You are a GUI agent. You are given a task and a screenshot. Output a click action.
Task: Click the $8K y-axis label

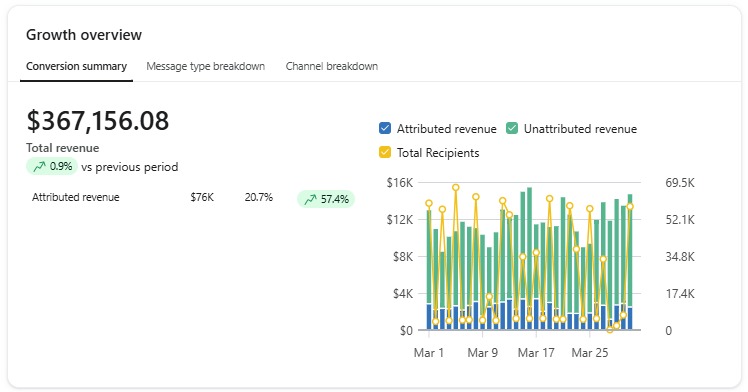(x=403, y=257)
